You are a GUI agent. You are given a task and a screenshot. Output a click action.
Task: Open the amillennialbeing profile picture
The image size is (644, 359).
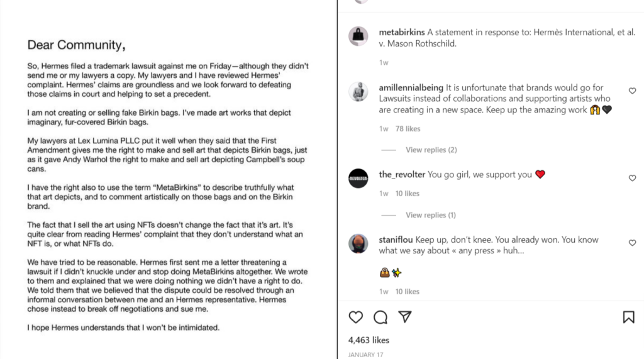(358, 91)
